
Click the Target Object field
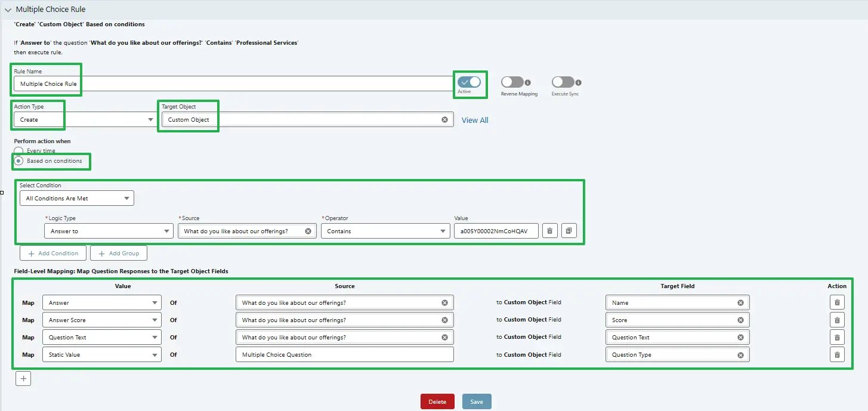307,119
